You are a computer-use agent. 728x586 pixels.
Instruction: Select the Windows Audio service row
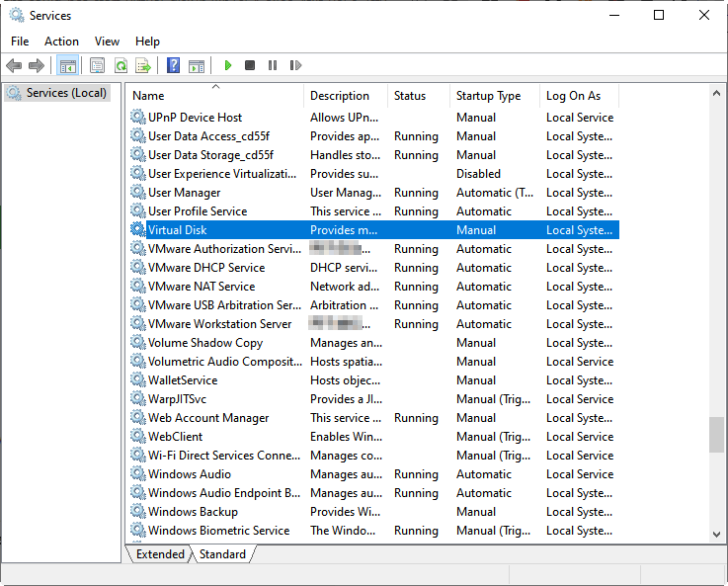point(190,474)
